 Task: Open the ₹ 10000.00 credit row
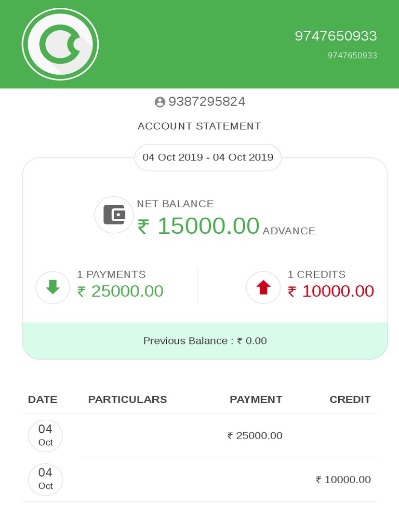(x=199, y=480)
